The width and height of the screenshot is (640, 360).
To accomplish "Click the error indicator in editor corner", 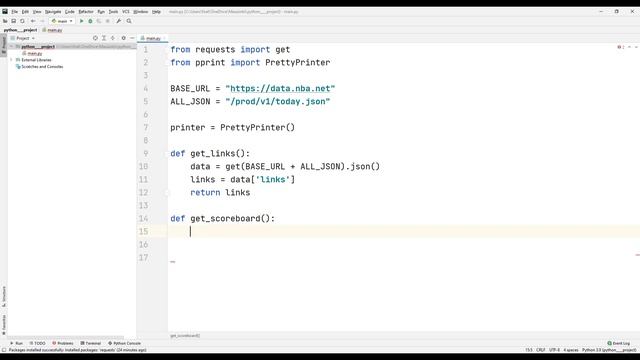I will 621,47.
